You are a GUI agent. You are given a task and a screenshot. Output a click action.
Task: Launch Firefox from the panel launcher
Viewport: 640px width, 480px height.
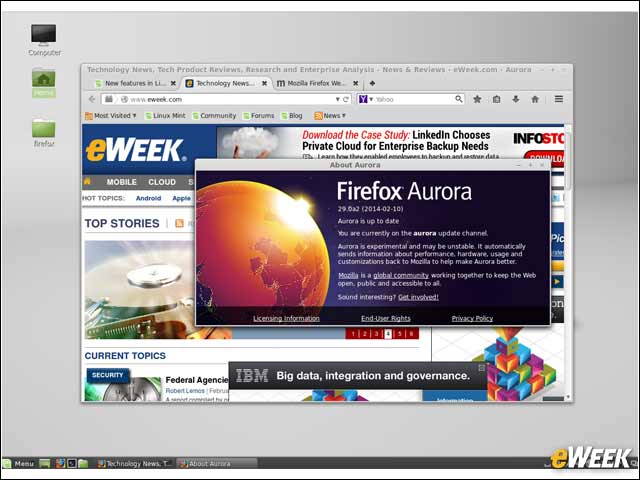coord(60,463)
